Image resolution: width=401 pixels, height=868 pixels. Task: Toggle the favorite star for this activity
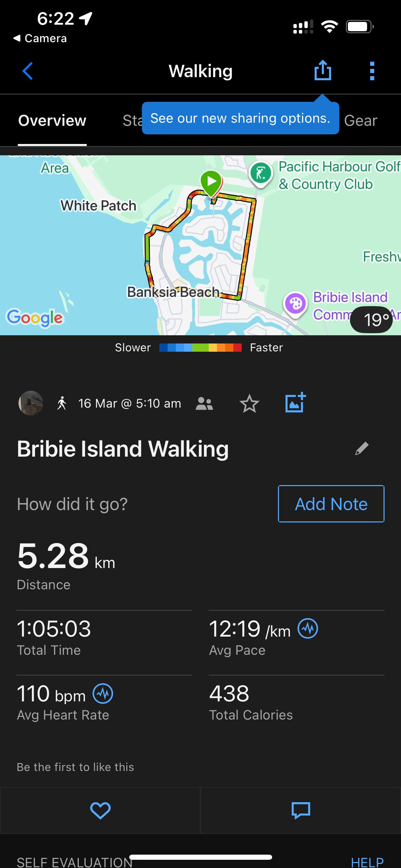click(249, 403)
